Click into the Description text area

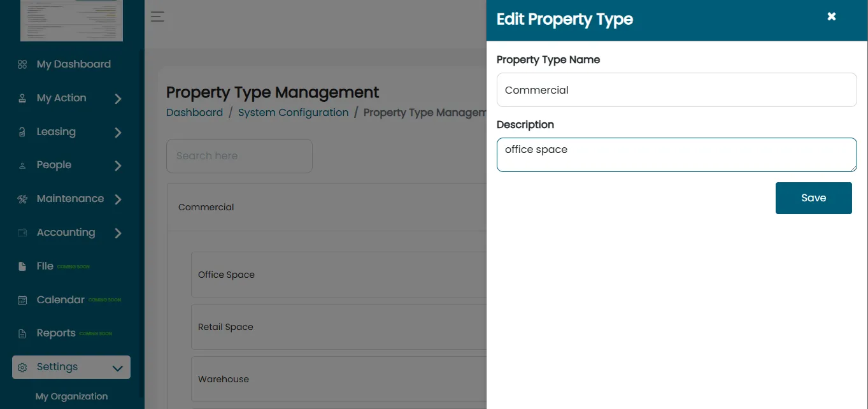677,155
